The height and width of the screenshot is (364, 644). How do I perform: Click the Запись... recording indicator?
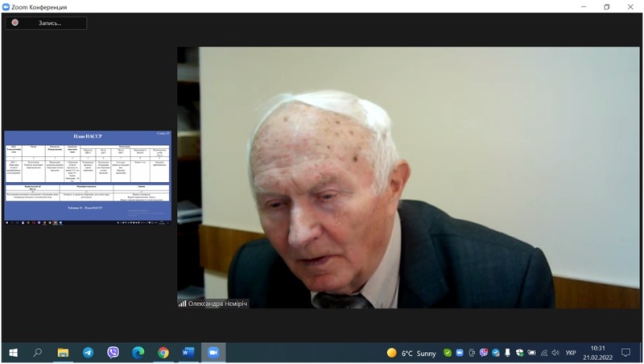(x=46, y=23)
